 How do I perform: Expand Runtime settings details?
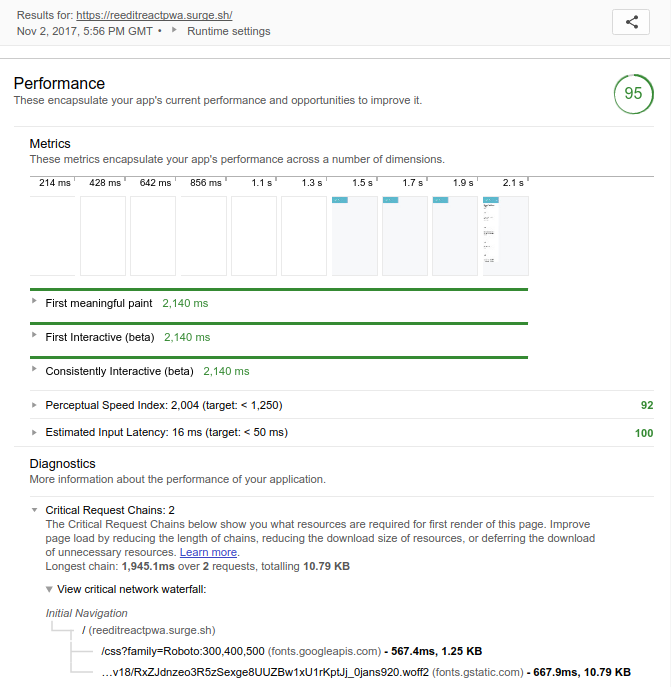point(228,31)
